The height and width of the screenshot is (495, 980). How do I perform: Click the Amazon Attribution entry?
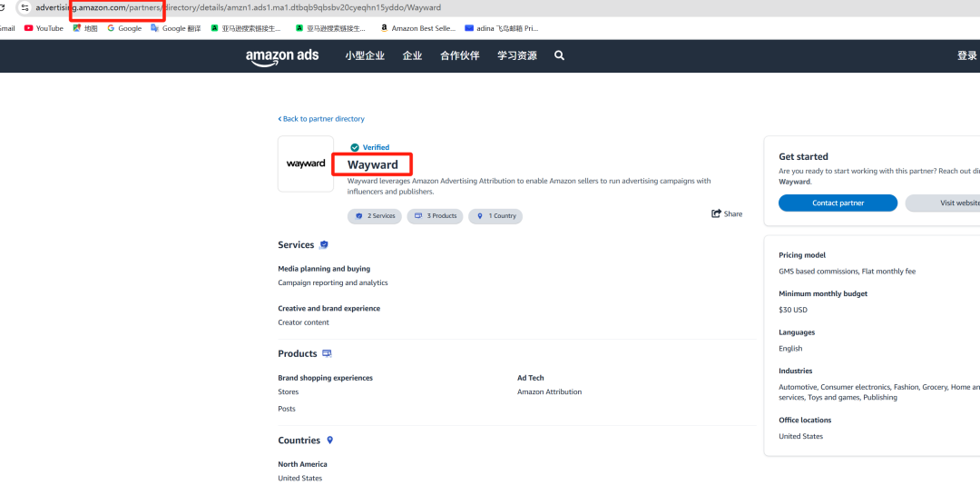(549, 391)
